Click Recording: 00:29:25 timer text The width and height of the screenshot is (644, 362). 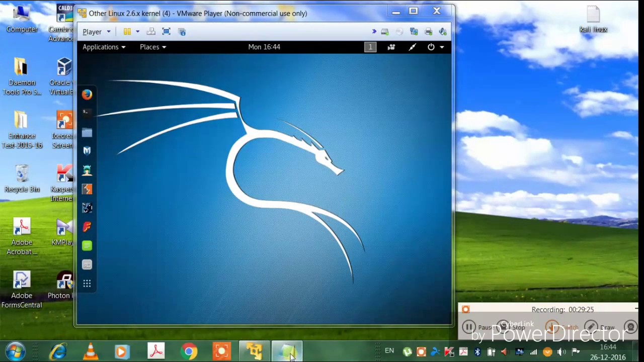coord(562,310)
